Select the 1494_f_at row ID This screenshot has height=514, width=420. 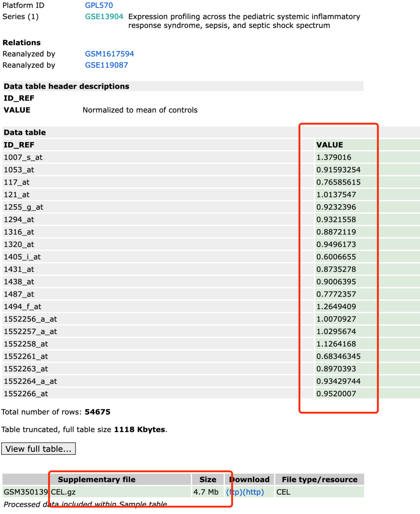click(x=23, y=307)
